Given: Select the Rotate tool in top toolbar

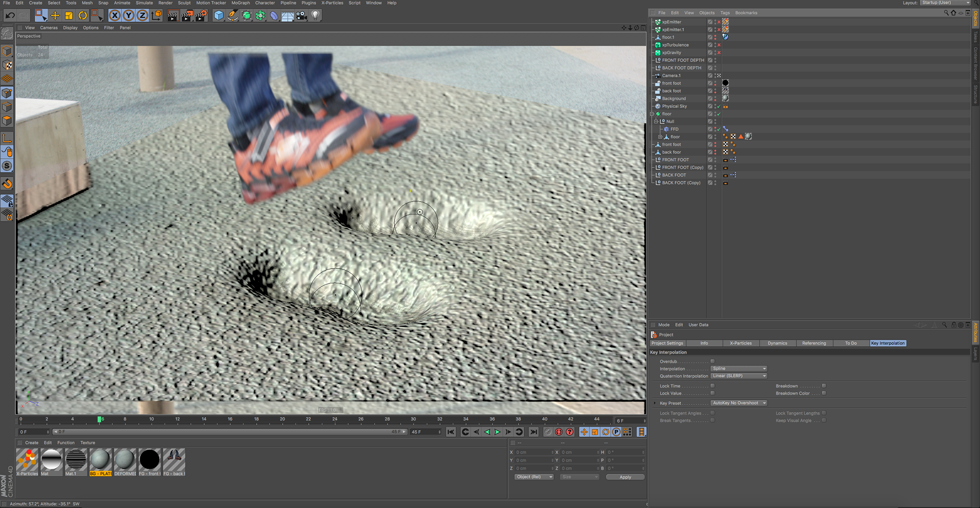Looking at the screenshot, I should [x=83, y=15].
